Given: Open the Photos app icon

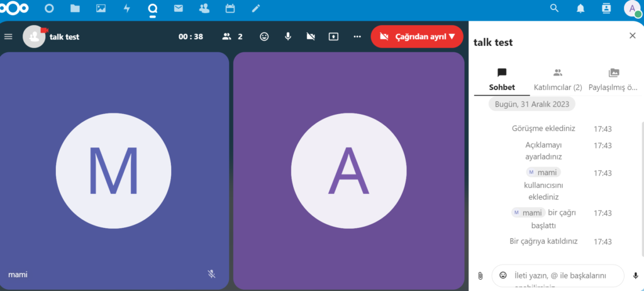Looking at the screenshot, I should 101,9.
